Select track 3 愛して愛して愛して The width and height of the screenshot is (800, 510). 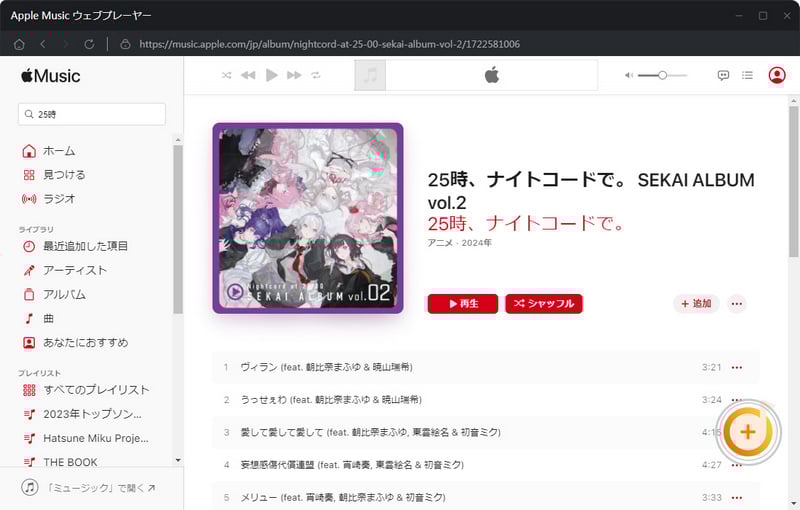click(485, 432)
